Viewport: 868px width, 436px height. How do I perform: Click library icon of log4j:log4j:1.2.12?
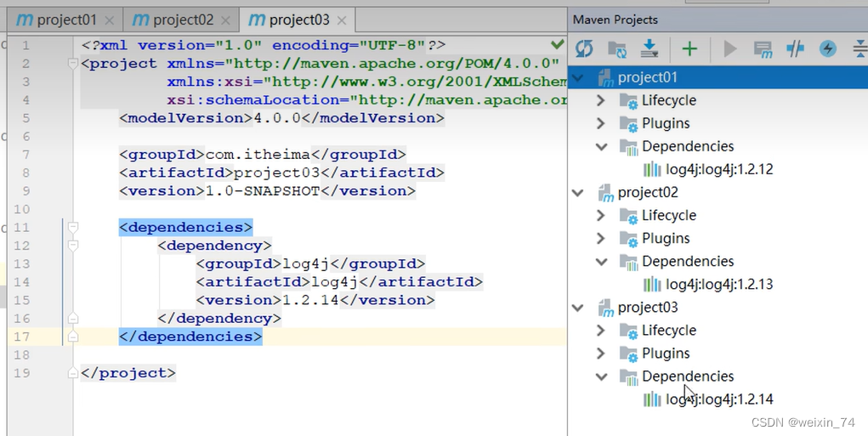[652, 169]
